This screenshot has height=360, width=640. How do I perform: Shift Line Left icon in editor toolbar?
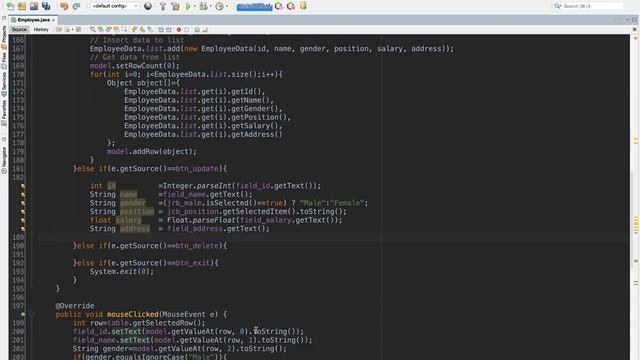tap(161, 29)
